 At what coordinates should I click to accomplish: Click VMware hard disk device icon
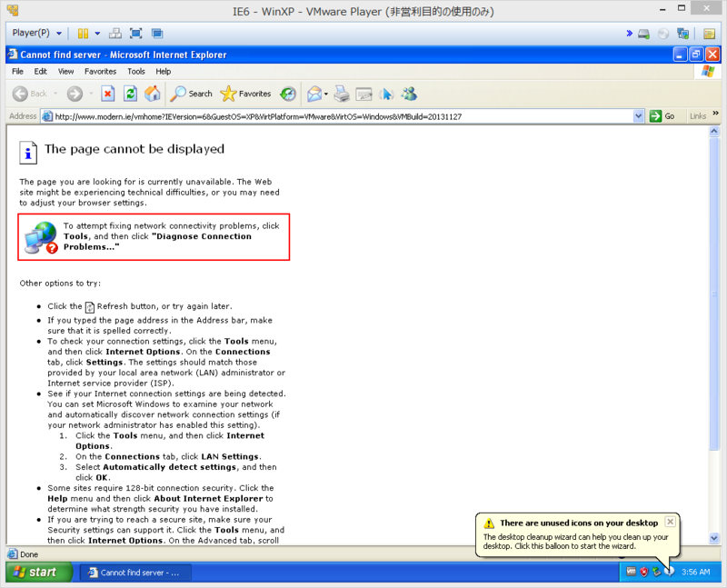(x=643, y=34)
